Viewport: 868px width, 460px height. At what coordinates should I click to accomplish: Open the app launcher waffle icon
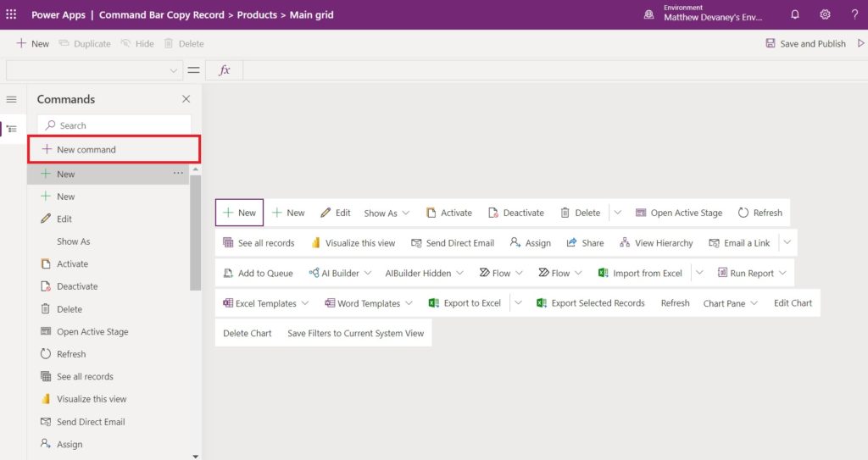(x=11, y=14)
